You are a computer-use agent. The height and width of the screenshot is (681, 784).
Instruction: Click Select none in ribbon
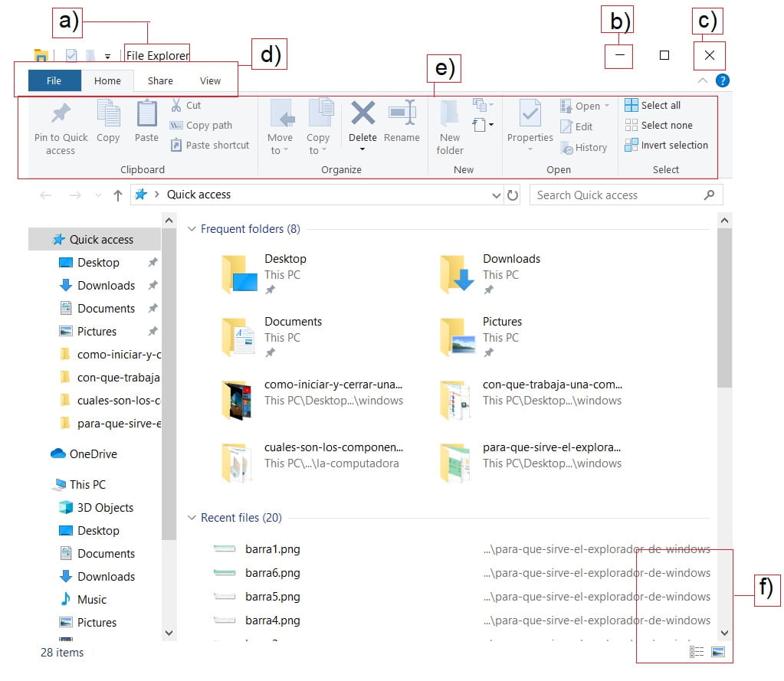pyautogui.click(x=658, y=126)
